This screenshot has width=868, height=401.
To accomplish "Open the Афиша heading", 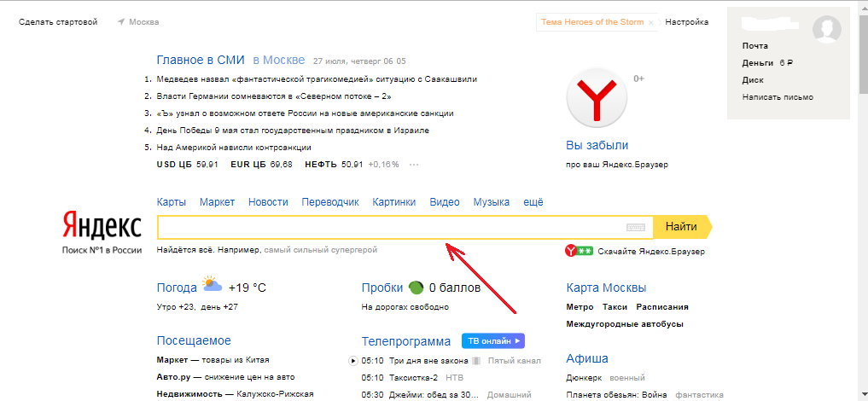I will coord(587,359).
